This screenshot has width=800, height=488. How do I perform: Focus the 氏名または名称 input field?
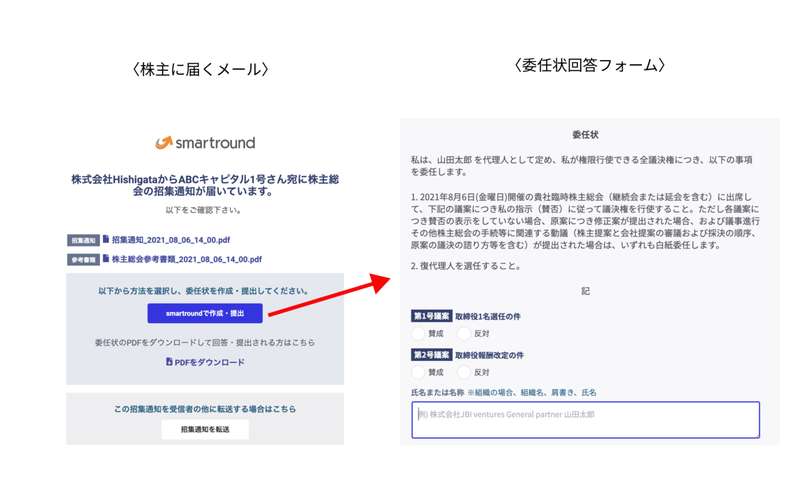[586, 420]
